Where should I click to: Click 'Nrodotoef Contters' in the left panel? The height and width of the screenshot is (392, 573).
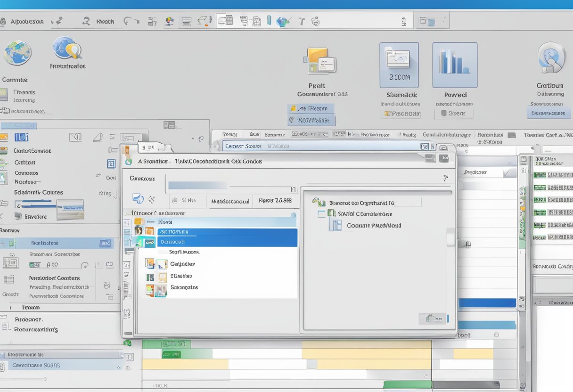coord(54,278)
